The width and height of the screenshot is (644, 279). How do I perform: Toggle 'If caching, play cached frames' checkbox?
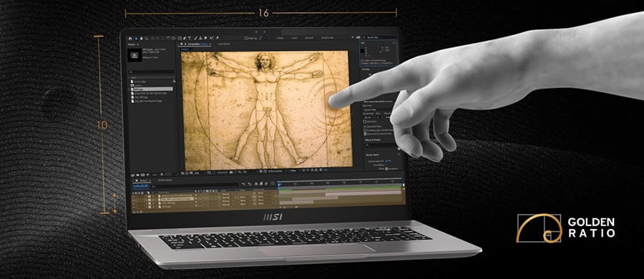[x=365, y=130]
